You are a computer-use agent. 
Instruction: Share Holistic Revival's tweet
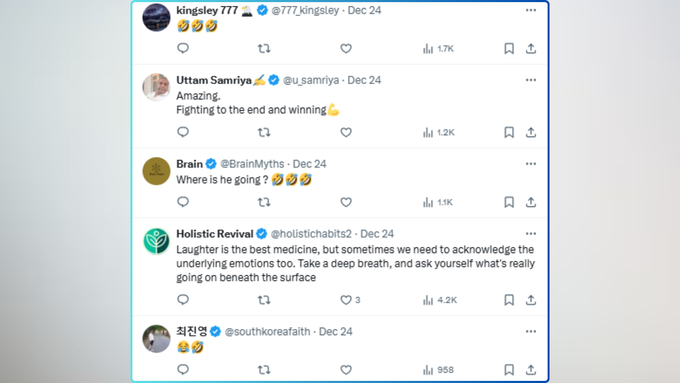[x=531, y=300]
